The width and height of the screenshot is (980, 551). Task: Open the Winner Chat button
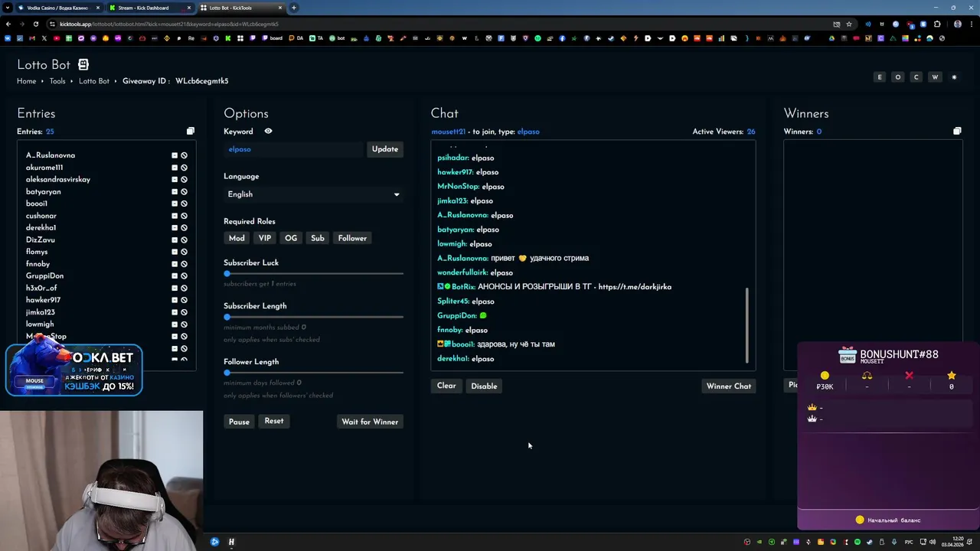tap(729, 386)
